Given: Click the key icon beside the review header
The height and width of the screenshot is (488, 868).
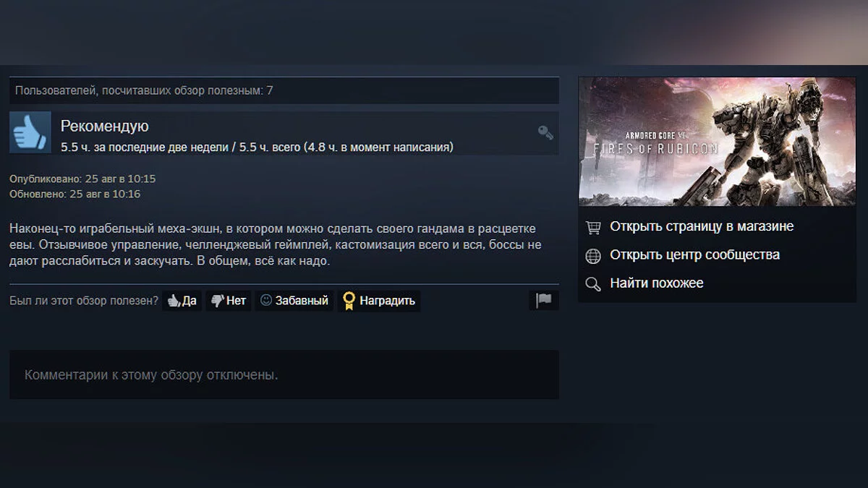Looking at the screenshot, I should tap(545, 132).
